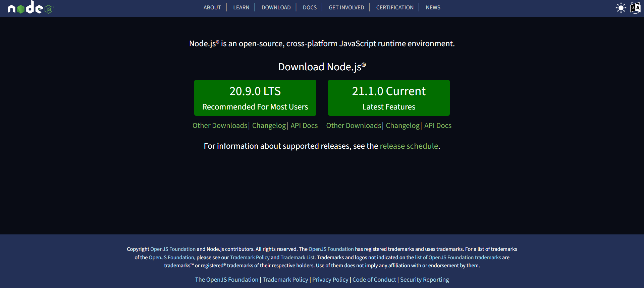Open the Privacy Policy footer link
This screenshot has height=288, width=644.
(330, 280)
